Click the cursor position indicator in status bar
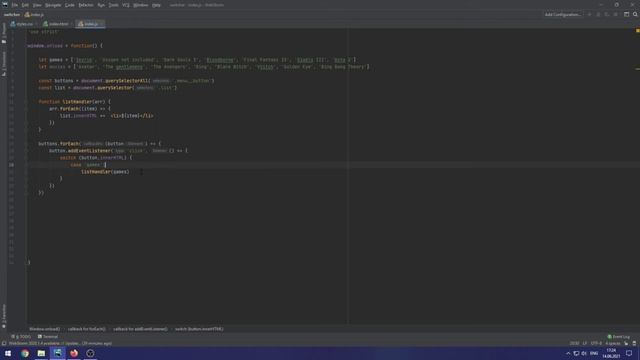Screen dimensions: 640x360 (x=574, y=344)
